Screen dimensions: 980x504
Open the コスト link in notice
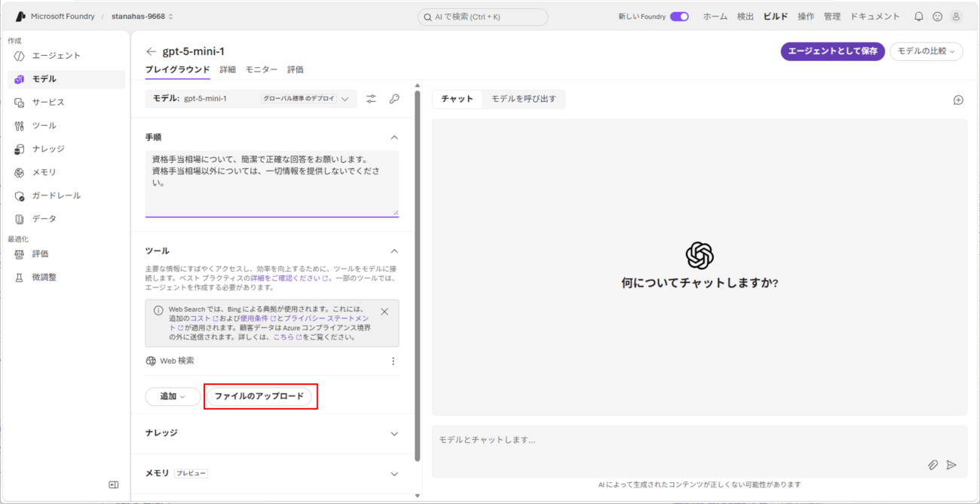click(x=204, y=319)
